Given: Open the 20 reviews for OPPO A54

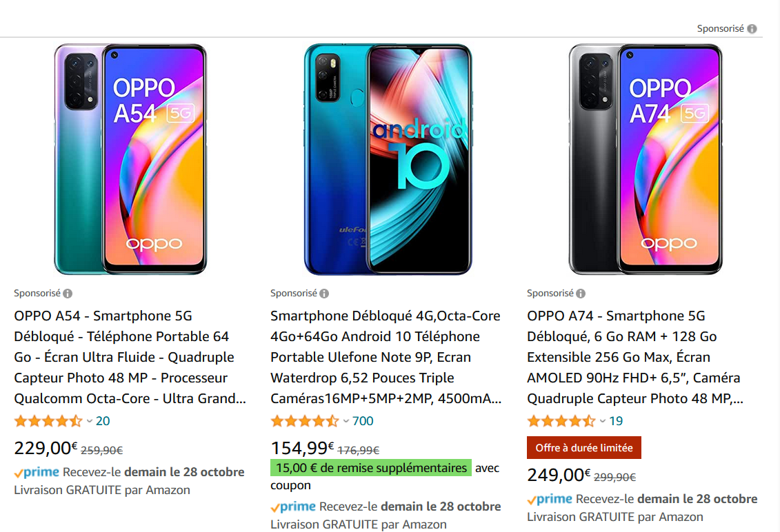Looking at the screenshot, I should click(103, 421).
